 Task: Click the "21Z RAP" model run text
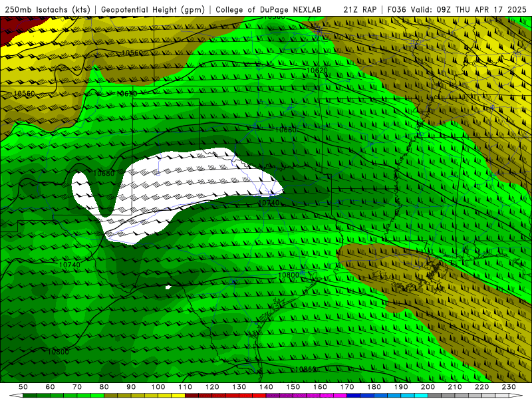(x=360, y=9)
